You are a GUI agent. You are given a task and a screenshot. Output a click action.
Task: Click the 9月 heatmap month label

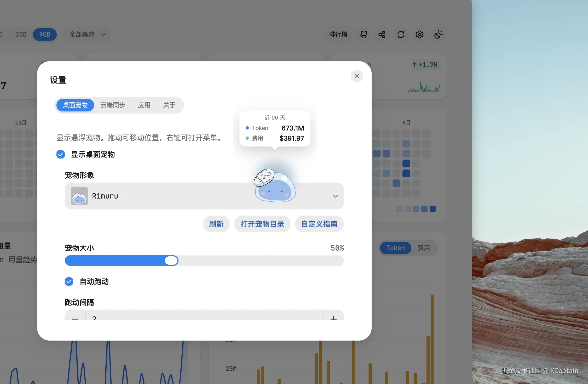tap(406, 123)
